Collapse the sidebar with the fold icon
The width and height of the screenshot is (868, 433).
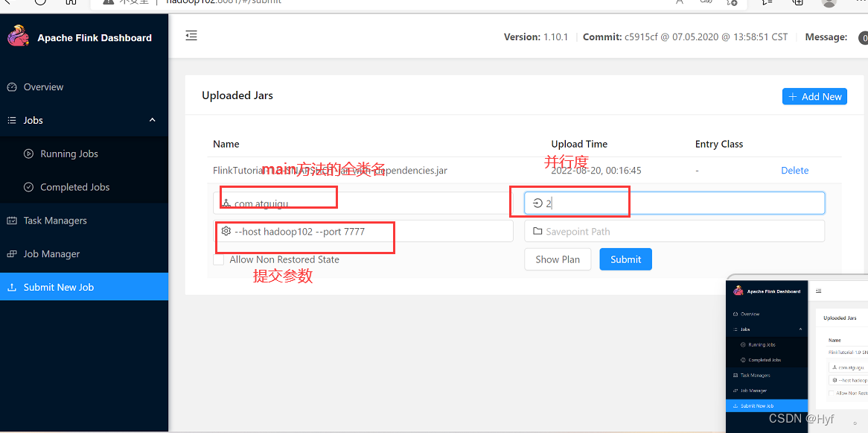191,36
